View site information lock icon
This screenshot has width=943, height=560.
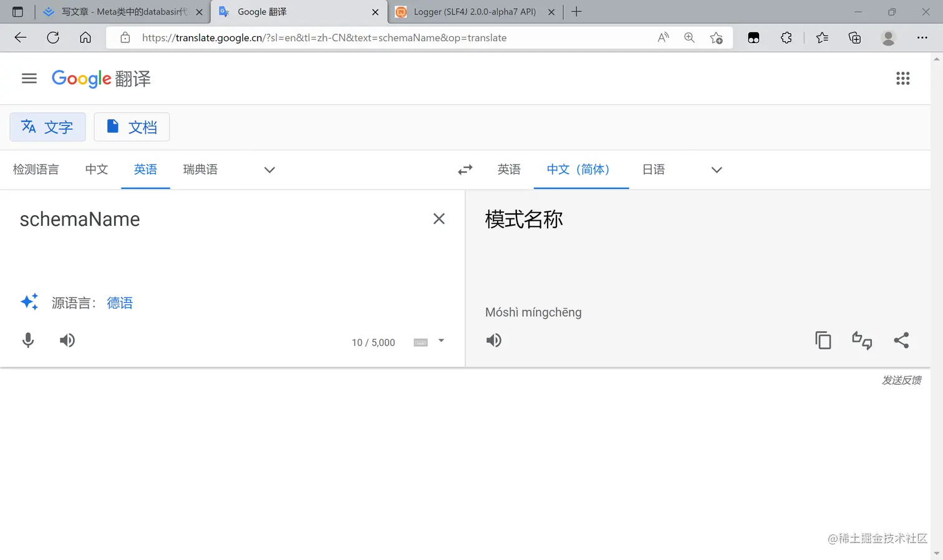(125, 37)
